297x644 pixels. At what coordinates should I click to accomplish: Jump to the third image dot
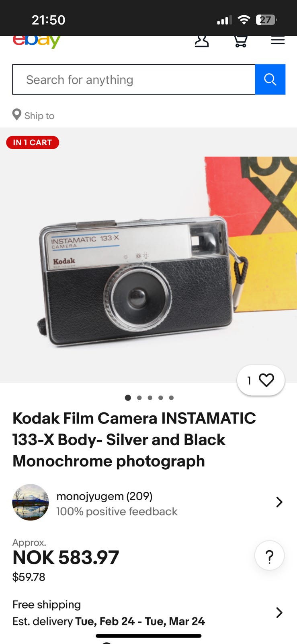coord(150,398)
